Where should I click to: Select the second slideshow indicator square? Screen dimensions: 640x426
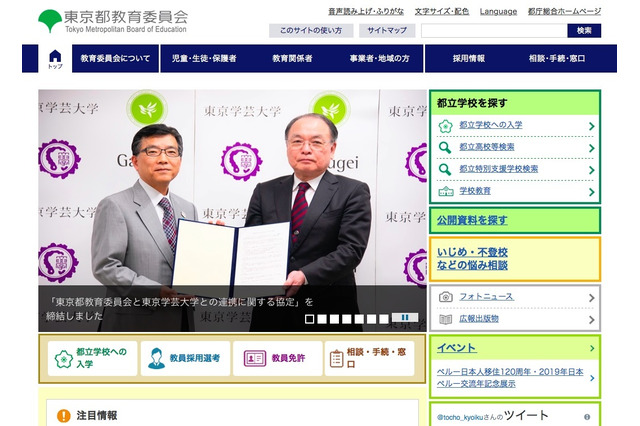[x=322, y=319]
